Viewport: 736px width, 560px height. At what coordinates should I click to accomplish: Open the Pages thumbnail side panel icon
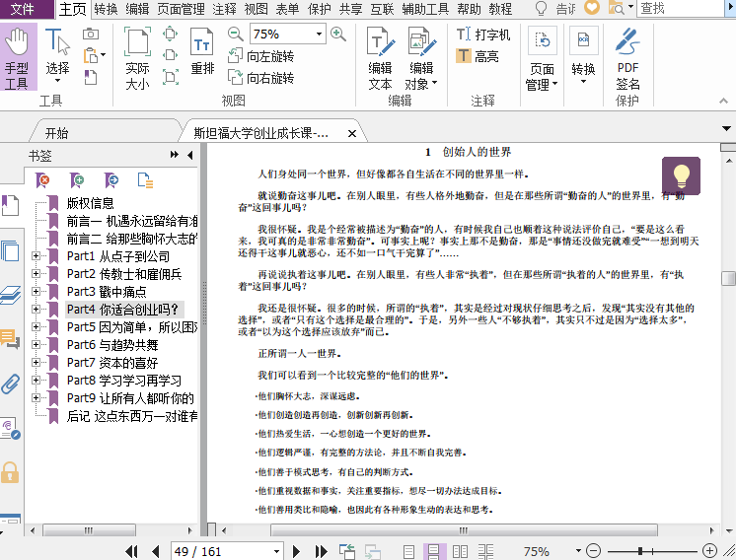[10, 251]
